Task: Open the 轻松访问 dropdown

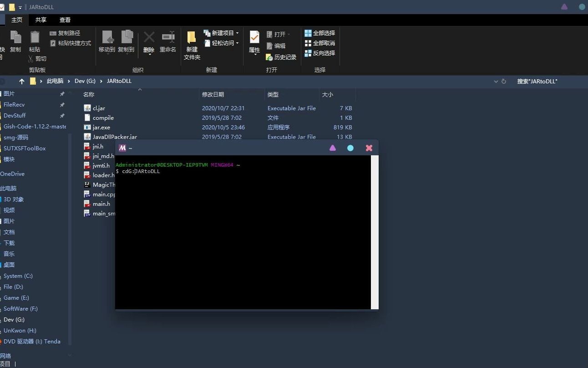Action: coord(221,43)
